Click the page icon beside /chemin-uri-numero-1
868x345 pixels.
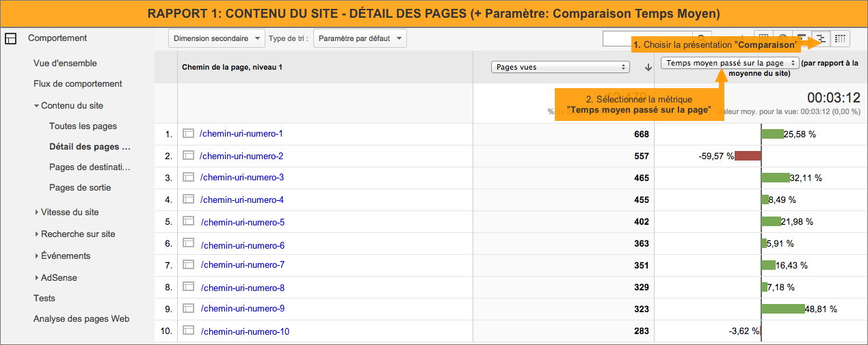(189, 134)
